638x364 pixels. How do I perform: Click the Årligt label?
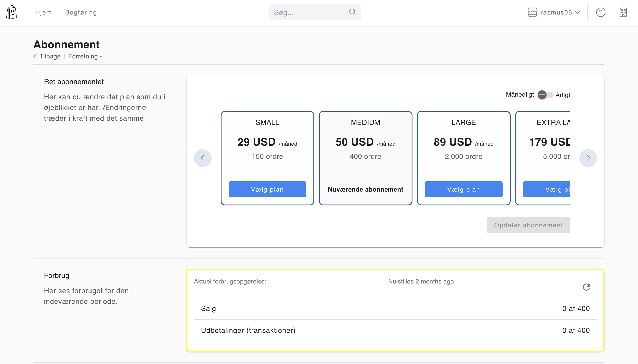point(563,95)
